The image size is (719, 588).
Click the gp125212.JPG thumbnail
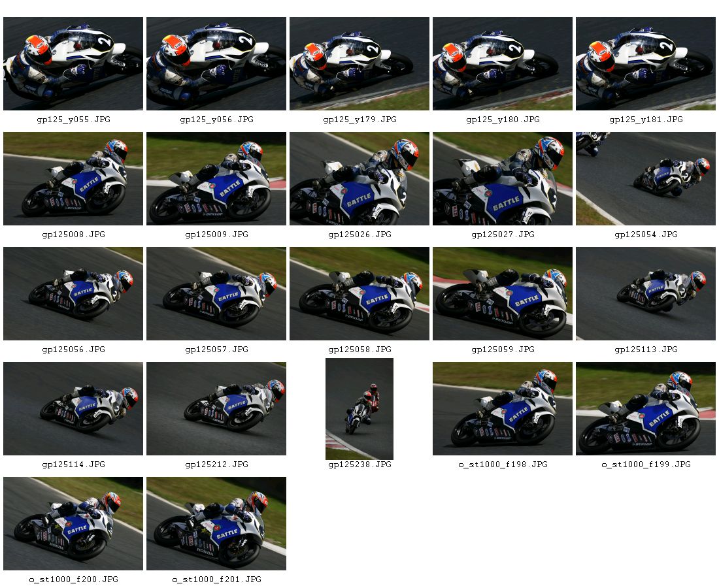coord(216,409)
